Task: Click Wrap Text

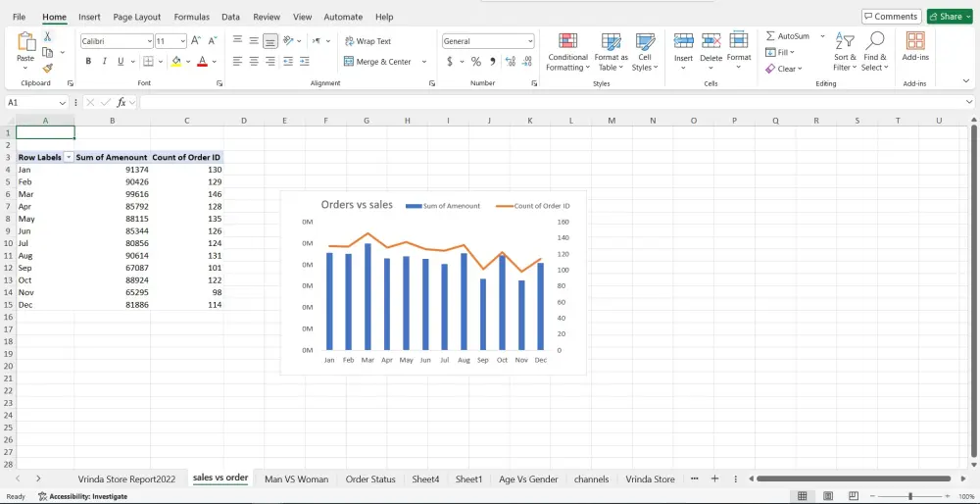Action: pos(368,41)
